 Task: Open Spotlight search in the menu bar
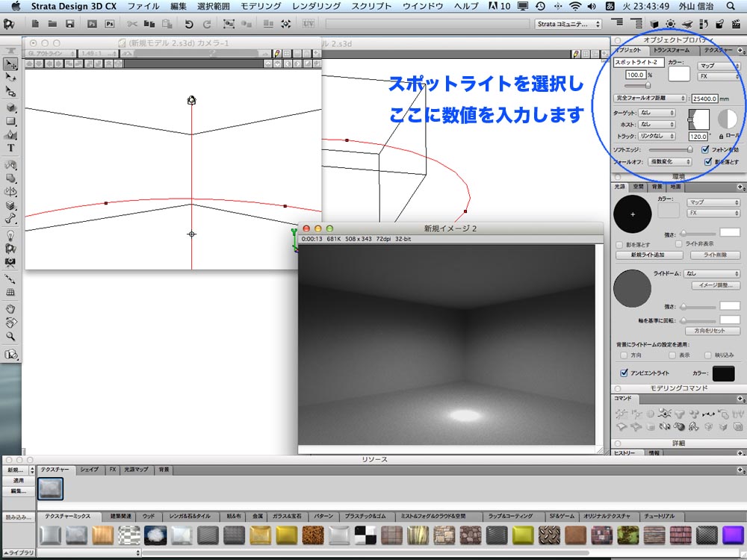[x=731, y=6]
